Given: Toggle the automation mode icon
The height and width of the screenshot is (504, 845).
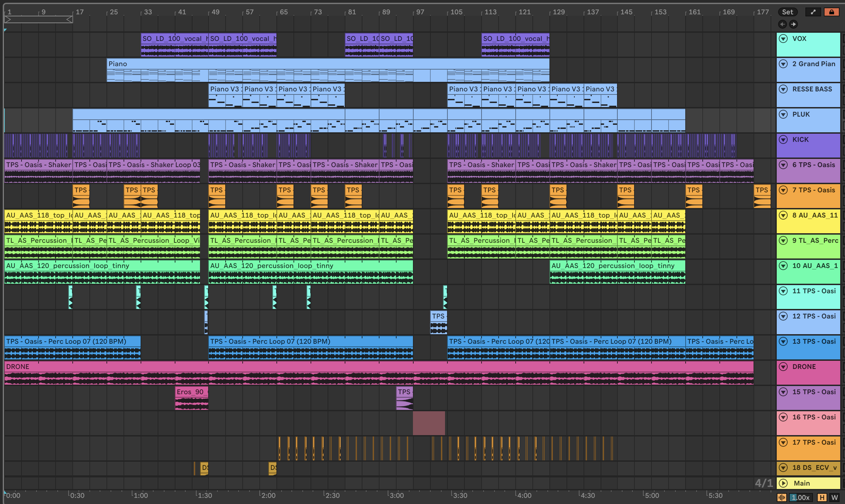Looking at the screenshot, I should 813,12.
